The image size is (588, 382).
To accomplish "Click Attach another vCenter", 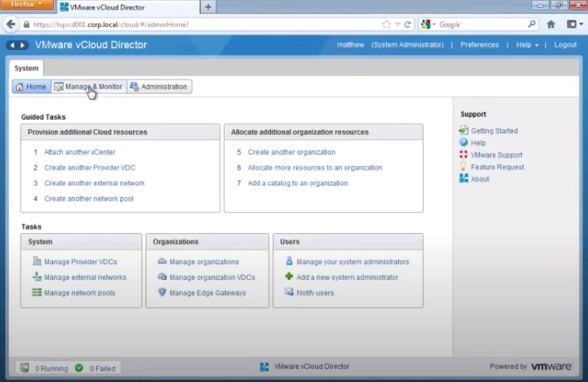I will [80, 152].
